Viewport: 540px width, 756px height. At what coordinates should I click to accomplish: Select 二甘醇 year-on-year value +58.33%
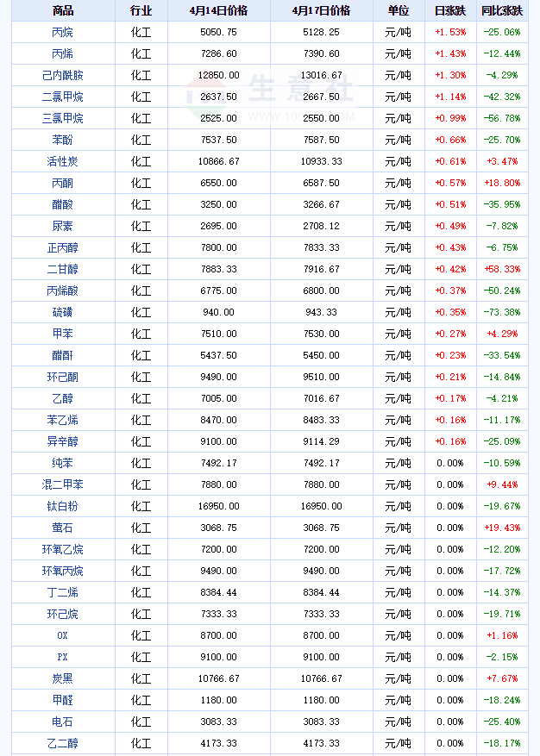coord(502,269)
